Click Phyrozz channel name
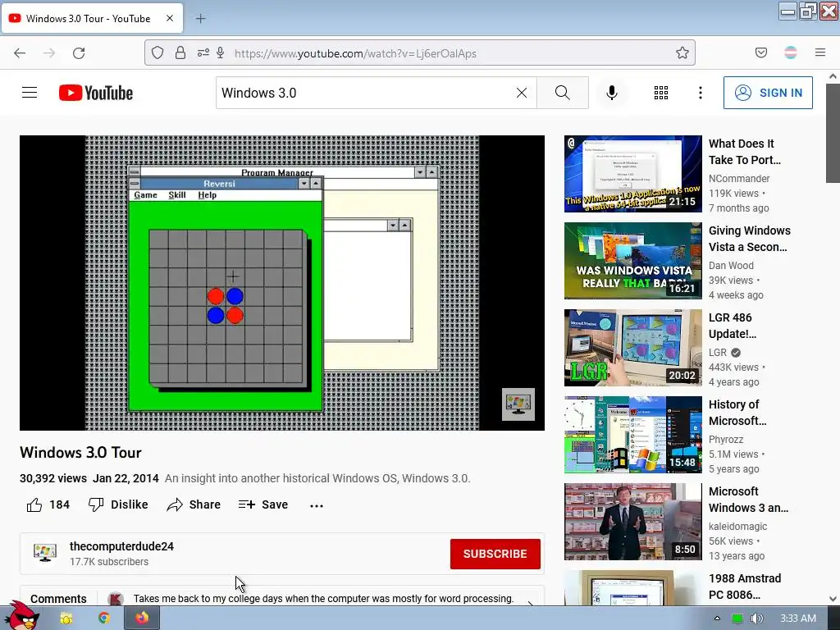 point(726,440)
